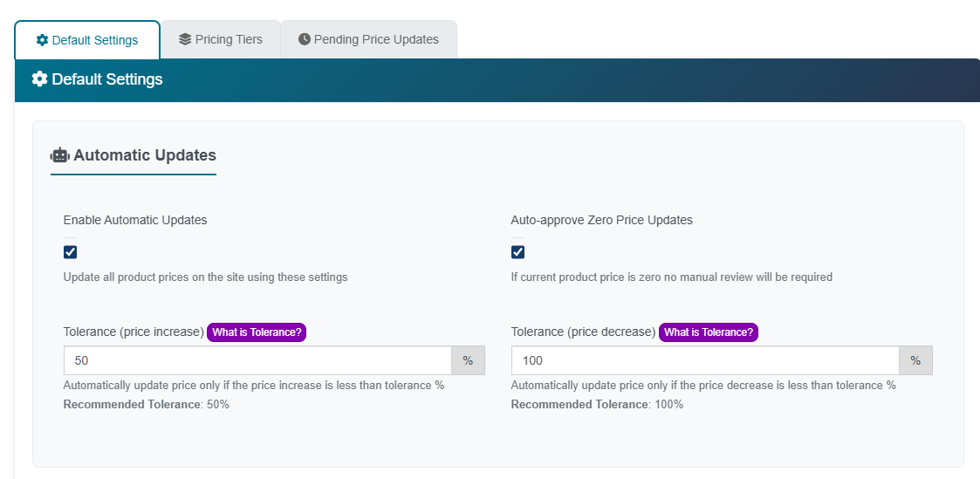This screenshot has width=980, height=479.
Task: Click the gear icon in the dark header banner
Action: click(x=39, y=79)
